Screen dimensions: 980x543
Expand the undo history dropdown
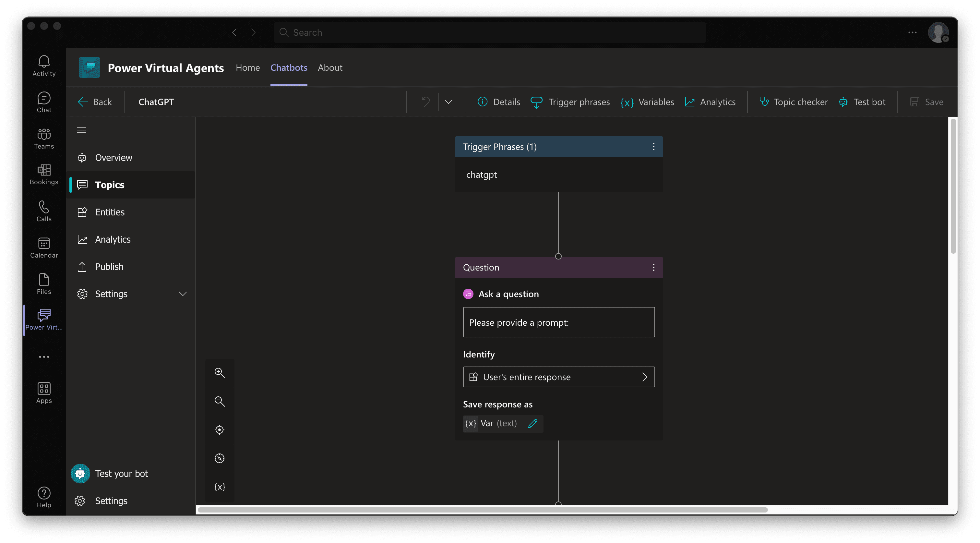(448, 102)
